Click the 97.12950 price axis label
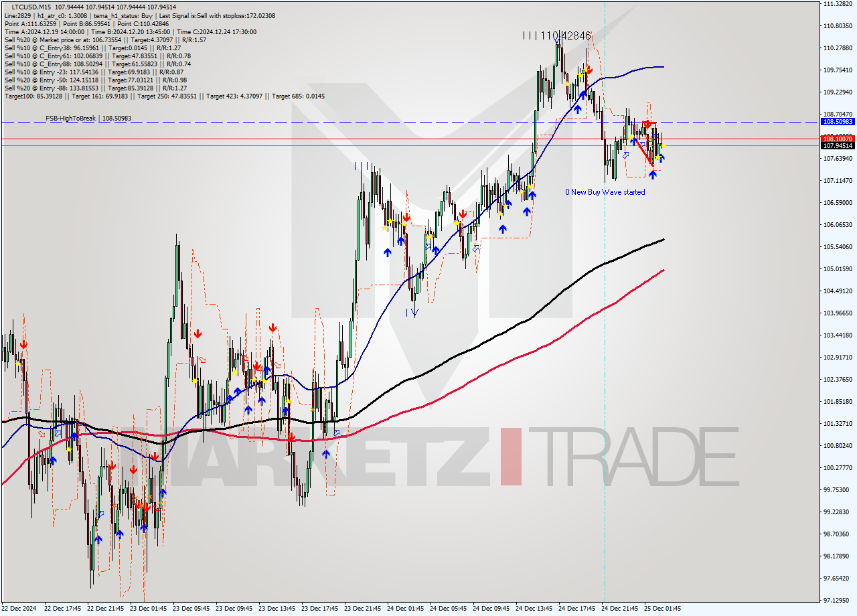 click(838, 600)
